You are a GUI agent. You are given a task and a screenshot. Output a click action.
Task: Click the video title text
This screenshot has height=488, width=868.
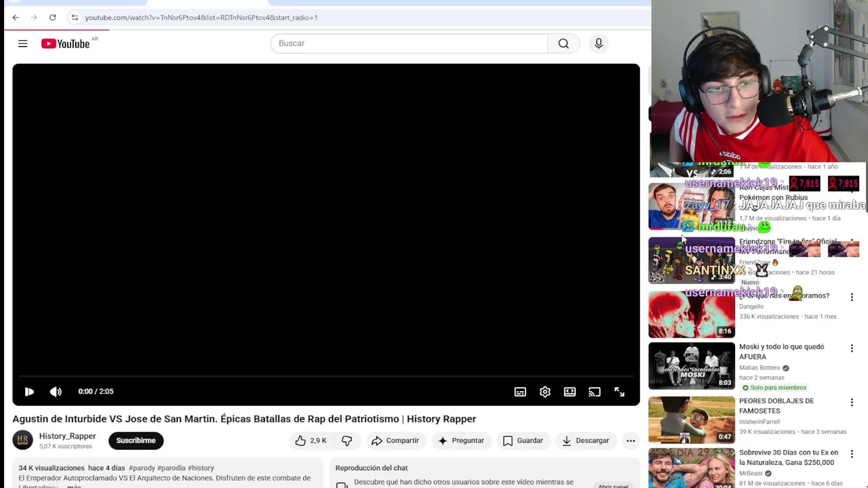pyautogui.click(x=244, y=419)
